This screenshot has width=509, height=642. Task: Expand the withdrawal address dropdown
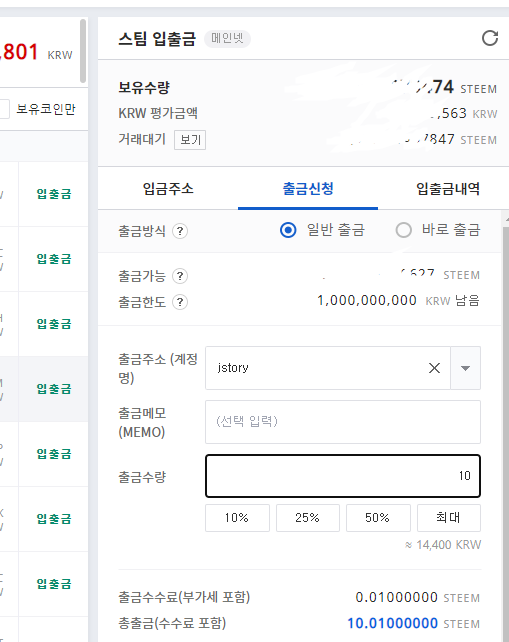point(465,368)
